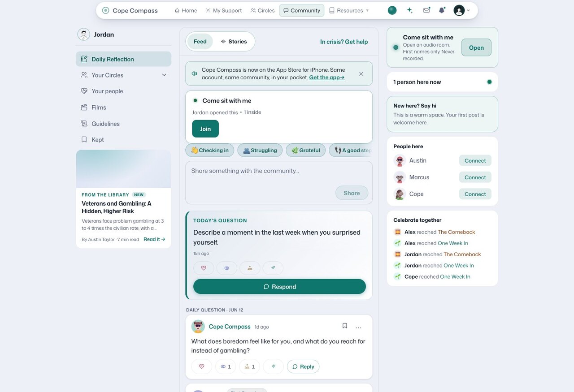Click Jordan's One Week In milestone
This screenshot has height=392, width=574.
point(459,266)
